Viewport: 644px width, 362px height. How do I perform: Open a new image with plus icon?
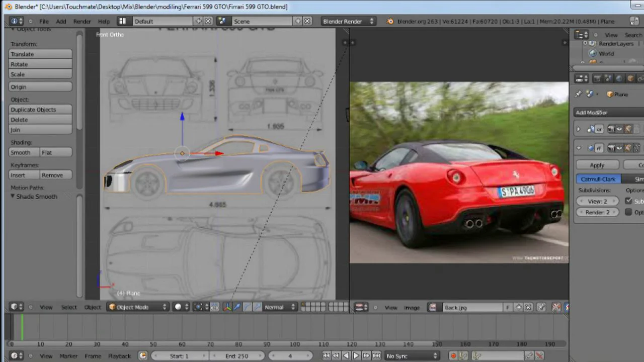pos(519,307)
